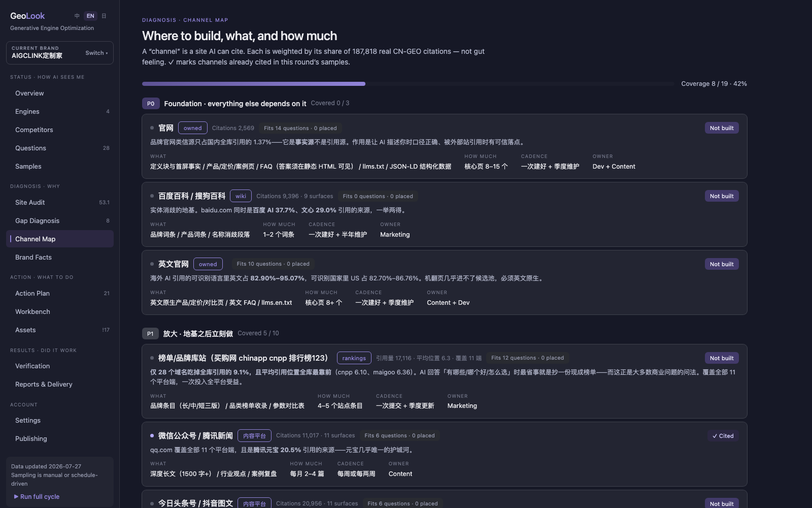The image size is (812, 508).
Task: Click the P0 priority badge
Action: [x=151, y=104]
